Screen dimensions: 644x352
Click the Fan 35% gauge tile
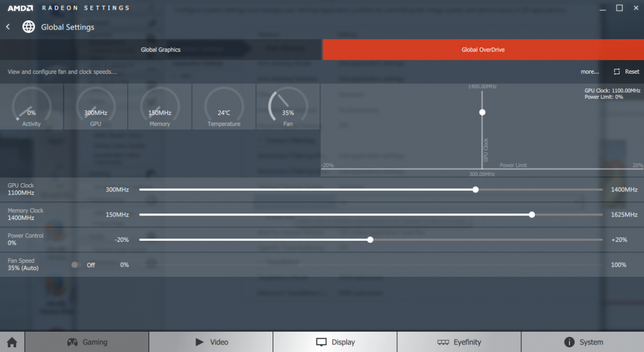(x=288, y=106)
